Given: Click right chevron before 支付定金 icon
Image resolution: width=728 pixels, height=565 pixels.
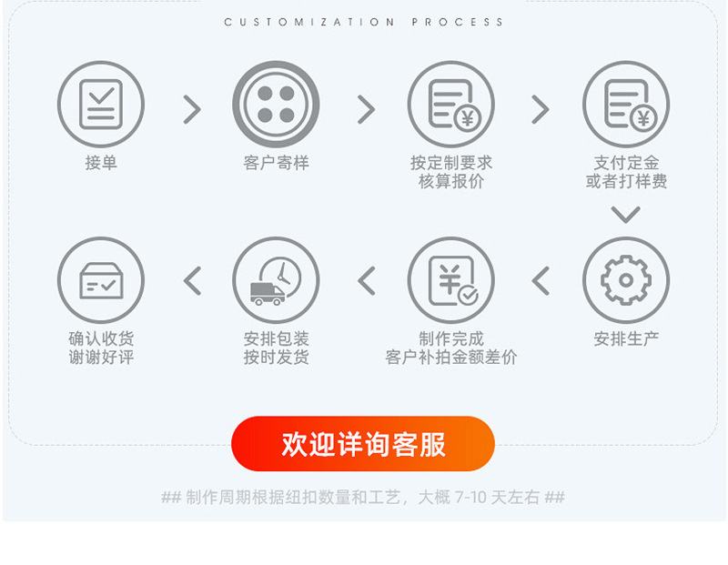Looking at the screenshot, I should [x=541, y=109].
